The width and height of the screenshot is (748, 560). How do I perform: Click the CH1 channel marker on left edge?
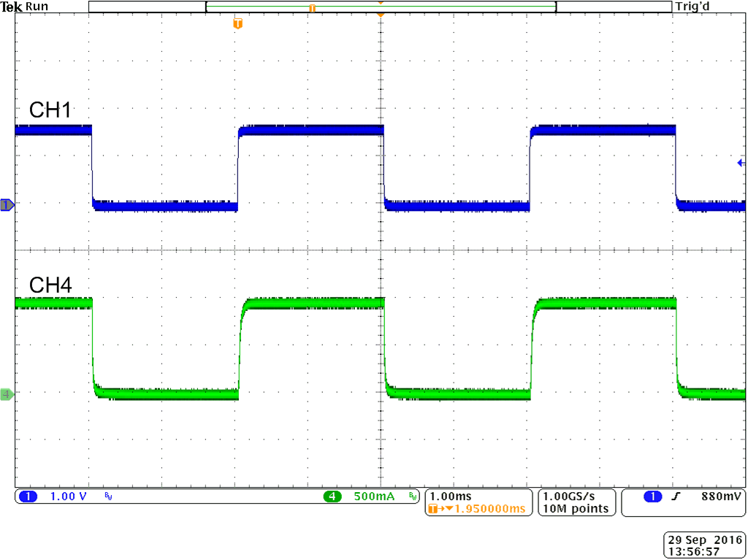pos(5,205)
